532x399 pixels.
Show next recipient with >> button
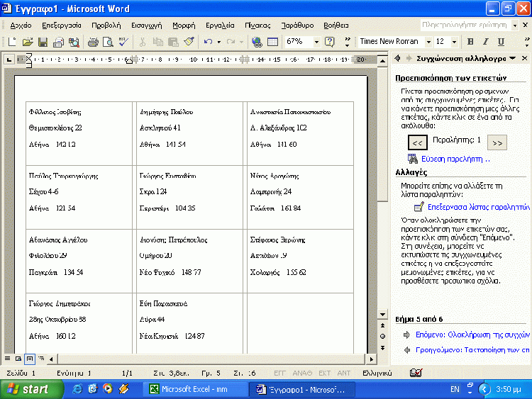click(x=497, y=142)
